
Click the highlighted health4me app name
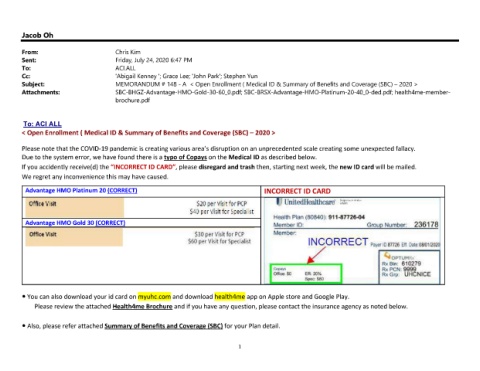(230, 296)
